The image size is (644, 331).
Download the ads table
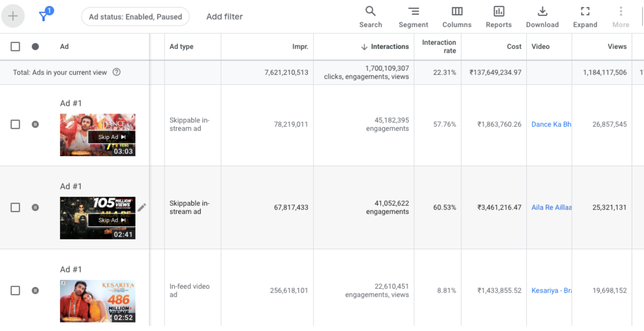point(542,16)
